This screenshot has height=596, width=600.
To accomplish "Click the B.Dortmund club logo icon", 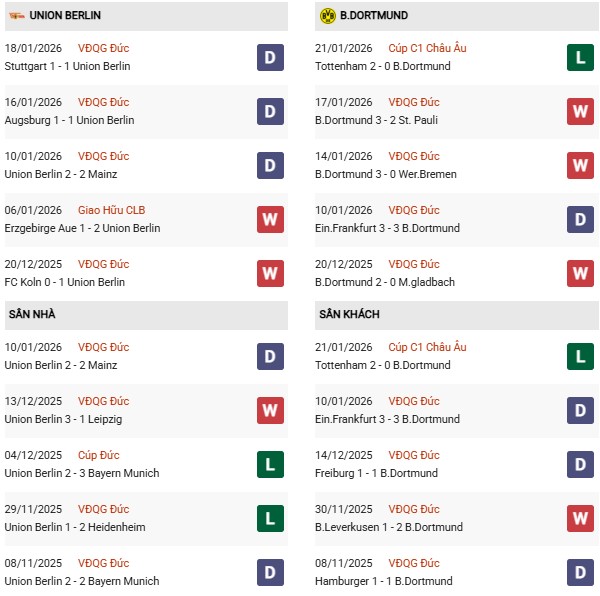I will pos(327,16).
